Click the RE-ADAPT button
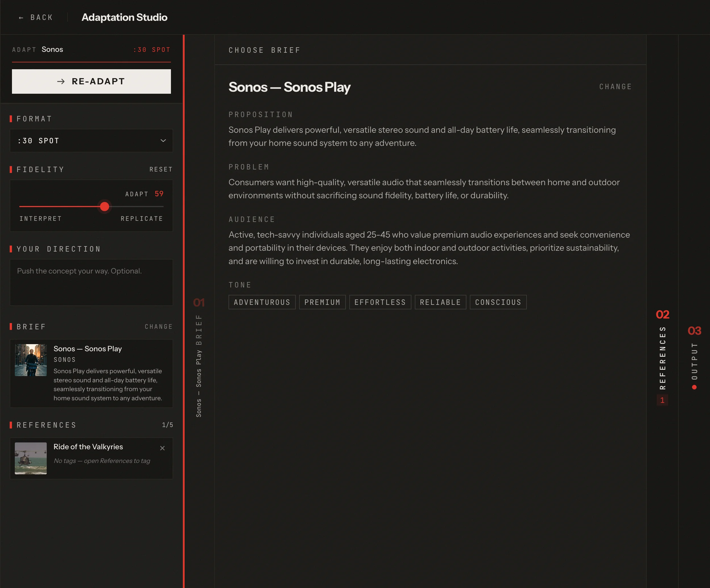710x588 pixels. point(91,81)
